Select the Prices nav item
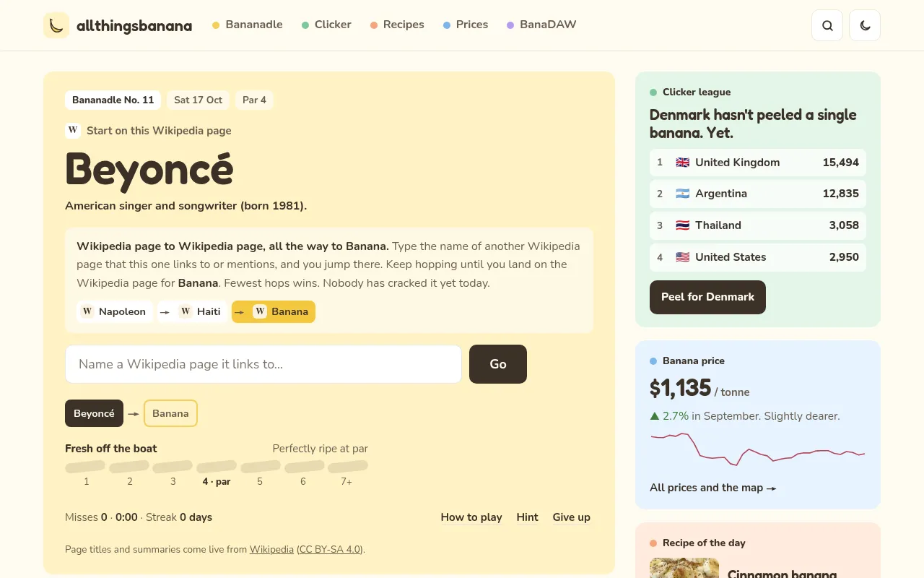The width and height of the screenshot is (924, 578). 466,25
